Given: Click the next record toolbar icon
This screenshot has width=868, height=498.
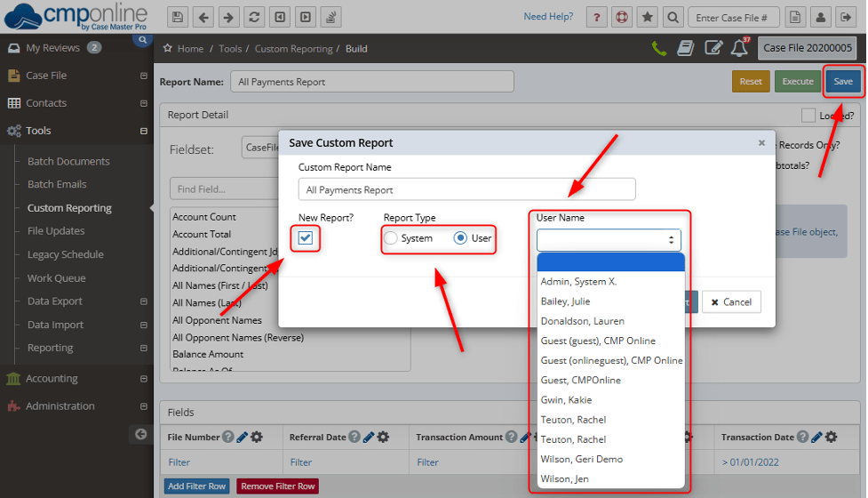Looking at the screenshot, I should 306,17.
